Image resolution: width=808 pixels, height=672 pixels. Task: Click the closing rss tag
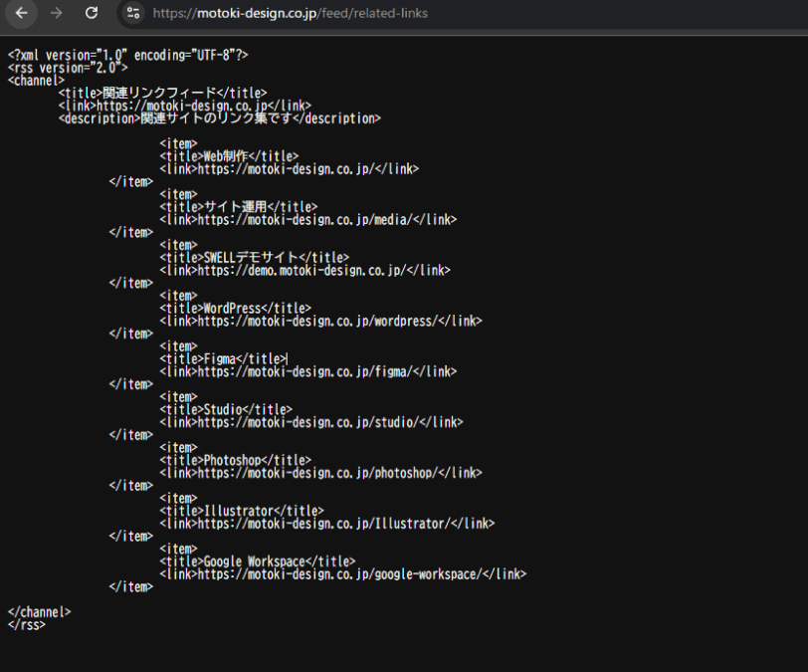coord(27,625)
